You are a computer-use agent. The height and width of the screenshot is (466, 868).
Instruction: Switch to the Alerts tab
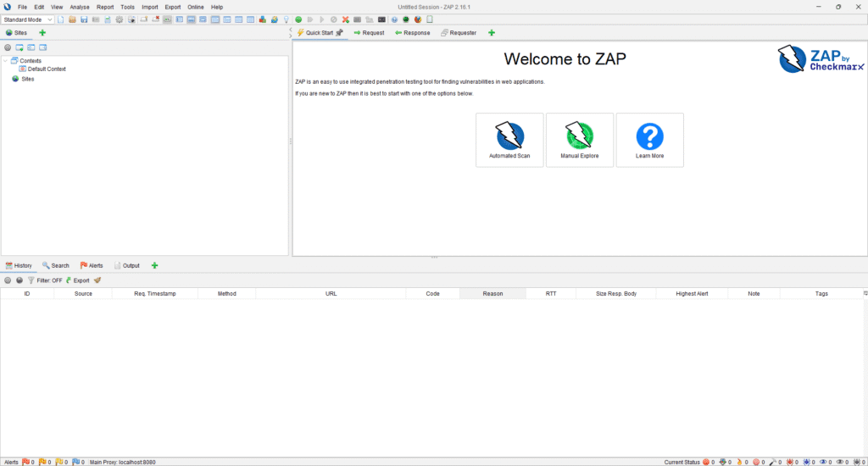(92, 266)
